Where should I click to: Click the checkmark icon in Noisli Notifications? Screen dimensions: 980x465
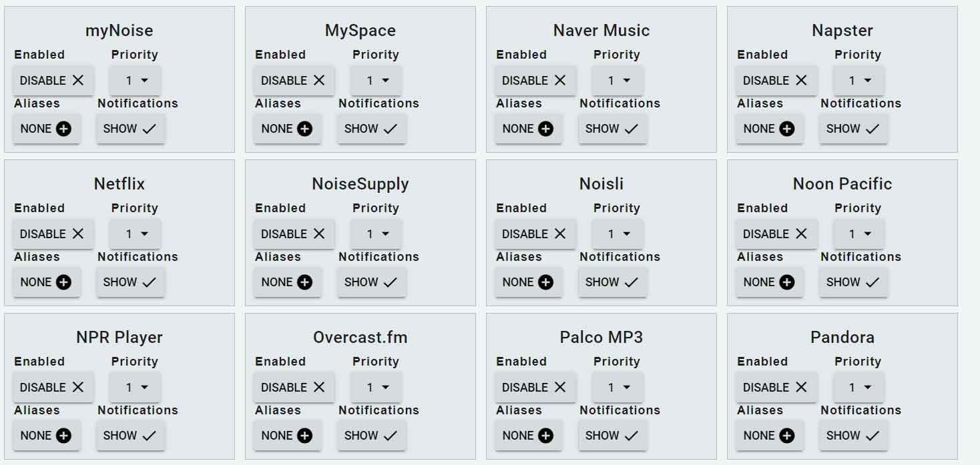coord(631,282)
